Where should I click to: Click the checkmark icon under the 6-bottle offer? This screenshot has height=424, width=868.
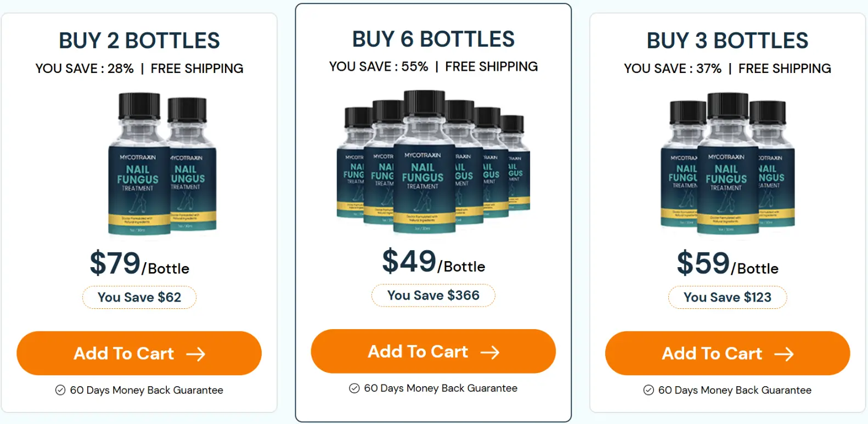click(x=353, y=388)
